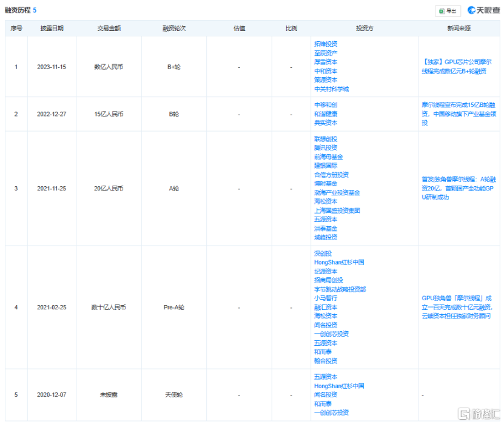Image resolution: width=504 pixels, height=424 pixels.
Task: Open 和而泰 in the 天使轮 row
Action: click(323, 404)
